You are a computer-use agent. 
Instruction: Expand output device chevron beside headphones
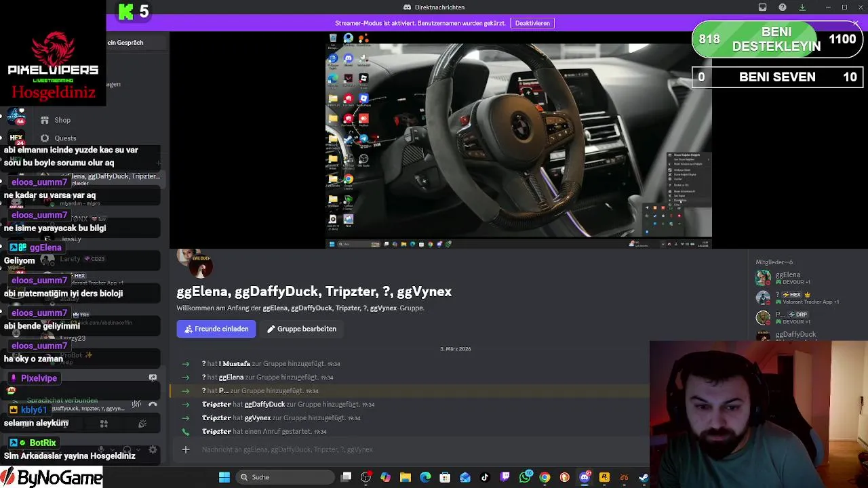[x=138, y=449]
